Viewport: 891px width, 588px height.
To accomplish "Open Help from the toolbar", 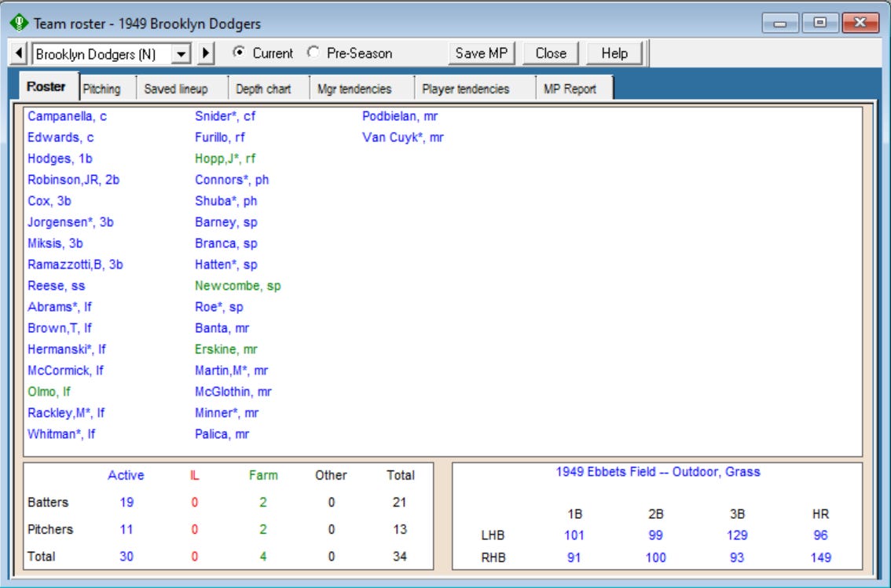I will (x=614, y=53).
